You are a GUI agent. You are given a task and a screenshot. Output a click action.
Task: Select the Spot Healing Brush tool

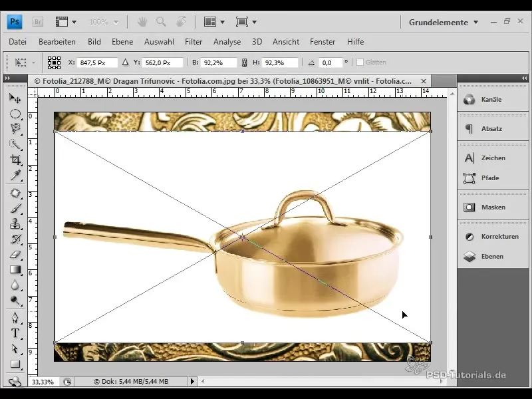15,193
